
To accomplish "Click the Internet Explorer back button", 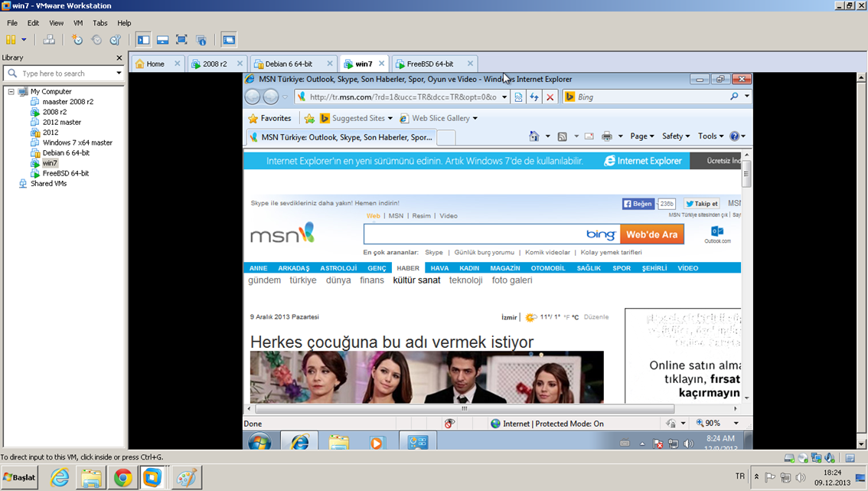I will click(x=253, y=97).
